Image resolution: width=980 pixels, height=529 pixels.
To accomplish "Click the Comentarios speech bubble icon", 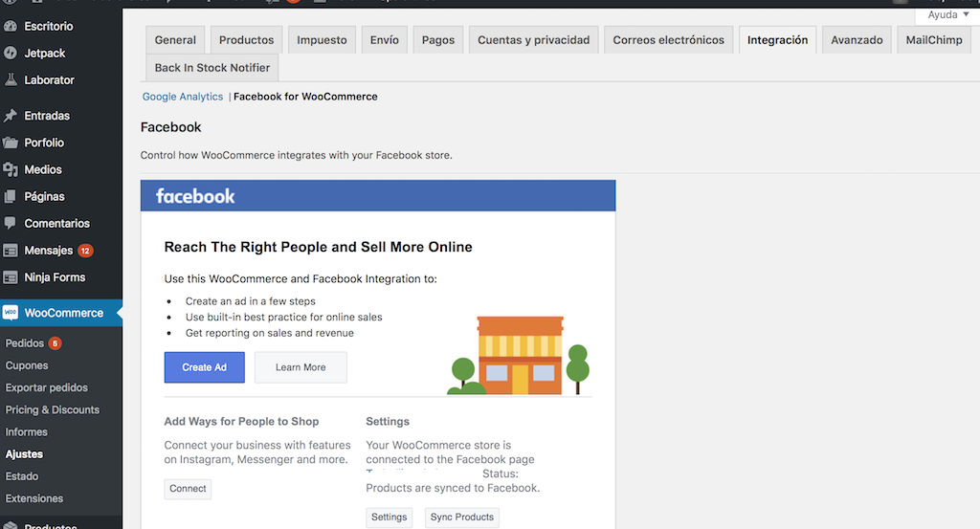I will pyautogui.click(x=10, y=223).
